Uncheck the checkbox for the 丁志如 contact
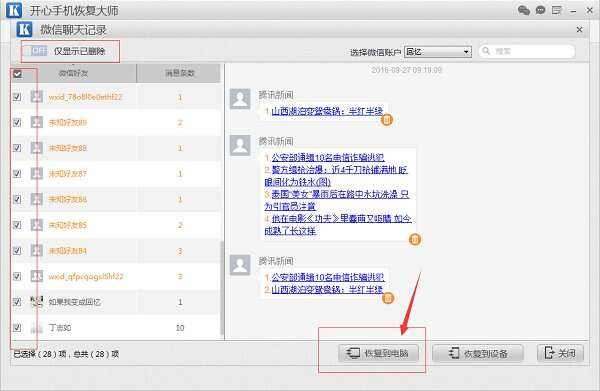The width and height of the screenshot is (600, 391). pyautogui.click(x=17, y=327)
